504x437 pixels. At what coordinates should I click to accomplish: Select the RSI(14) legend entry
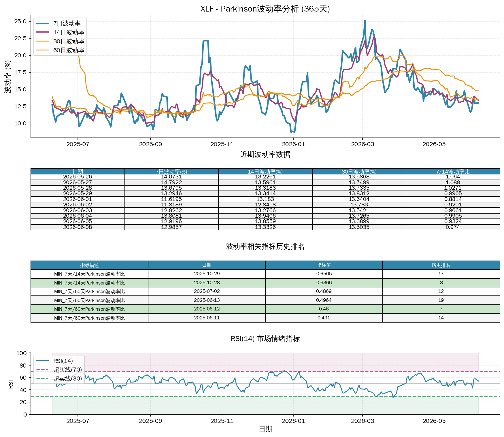(x=55, y=361)
